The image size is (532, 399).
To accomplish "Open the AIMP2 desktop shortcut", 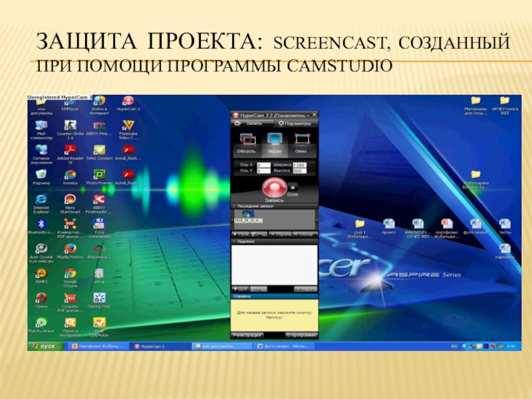I will click(x=41, y=276).
